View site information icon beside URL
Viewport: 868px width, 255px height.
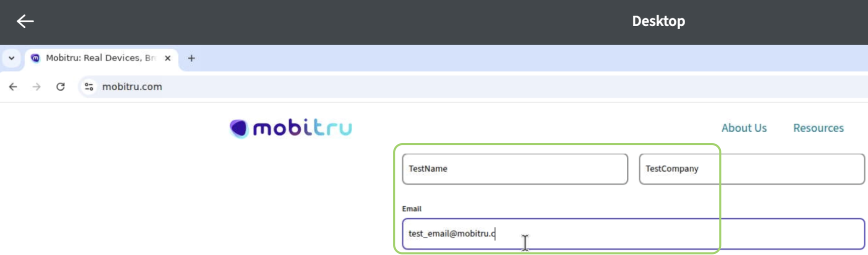tap(89, 87)
